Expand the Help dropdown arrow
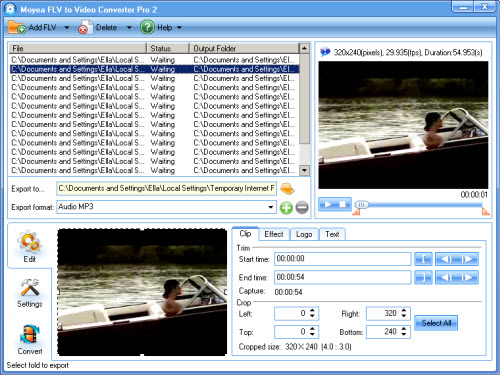The width and height of the screenshot is (500, 375). (179, 28)
